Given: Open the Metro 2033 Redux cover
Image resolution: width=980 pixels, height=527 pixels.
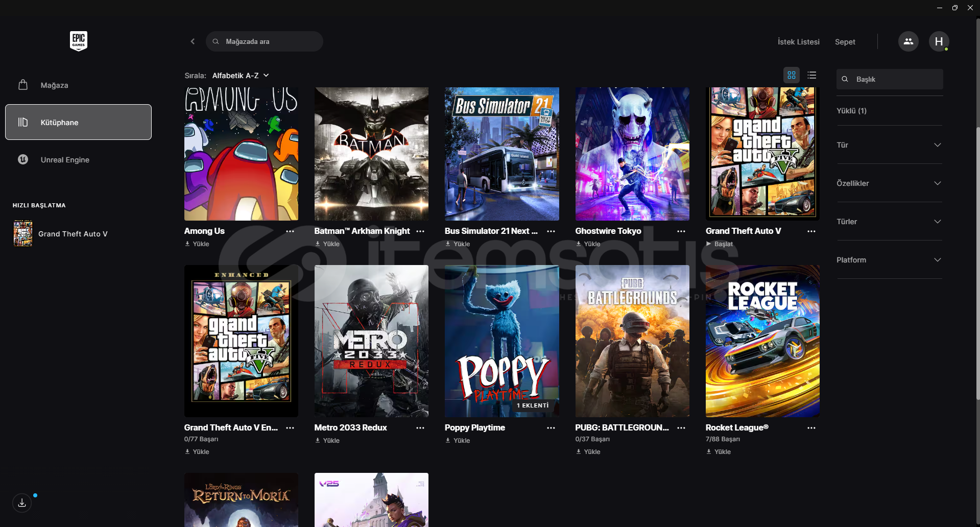Looking at the screenshot, I should (371, 341).
